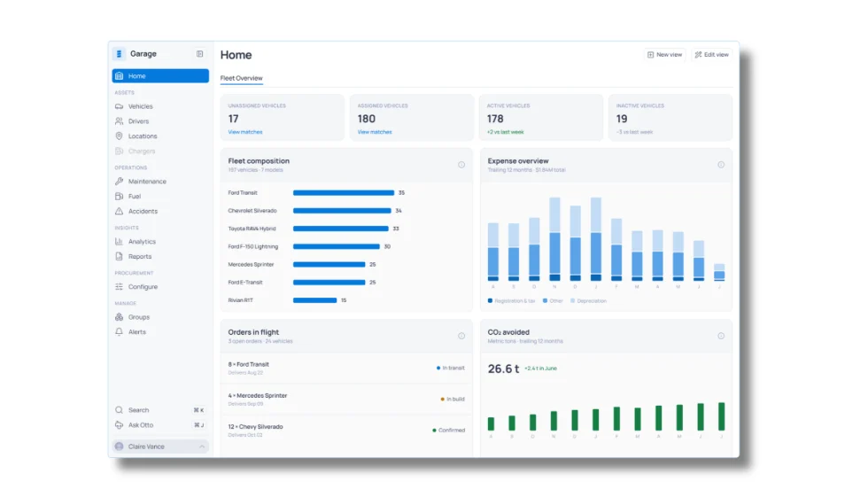Image resolution: width=868 pixels, height=489 pixels.
Task: Click the Maintenance wrench icon
Action: (x=119, y=182)
